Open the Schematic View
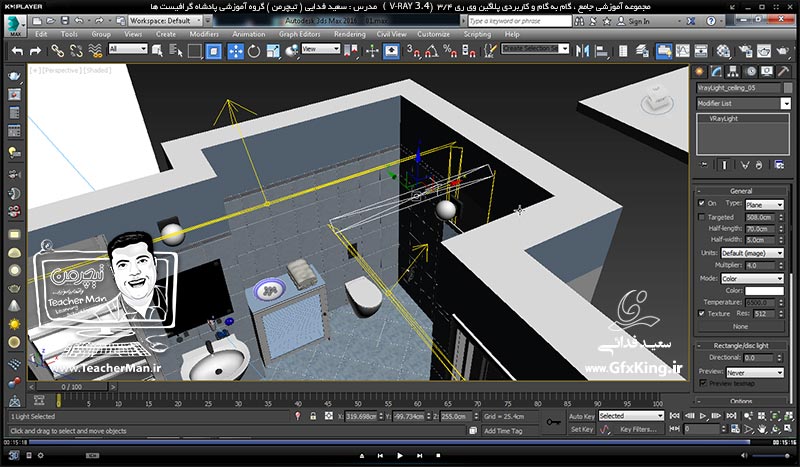Viewport: 800px width, 467px height. point(701,51)
